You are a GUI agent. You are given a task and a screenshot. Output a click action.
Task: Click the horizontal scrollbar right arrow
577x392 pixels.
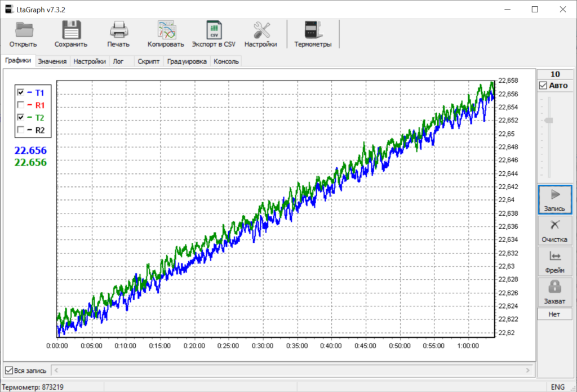coord(527,370)
